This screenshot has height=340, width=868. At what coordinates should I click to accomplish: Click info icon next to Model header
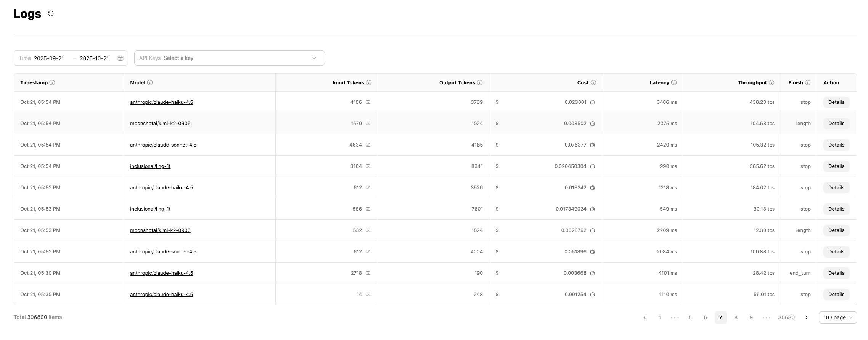[x=150, y=82]
